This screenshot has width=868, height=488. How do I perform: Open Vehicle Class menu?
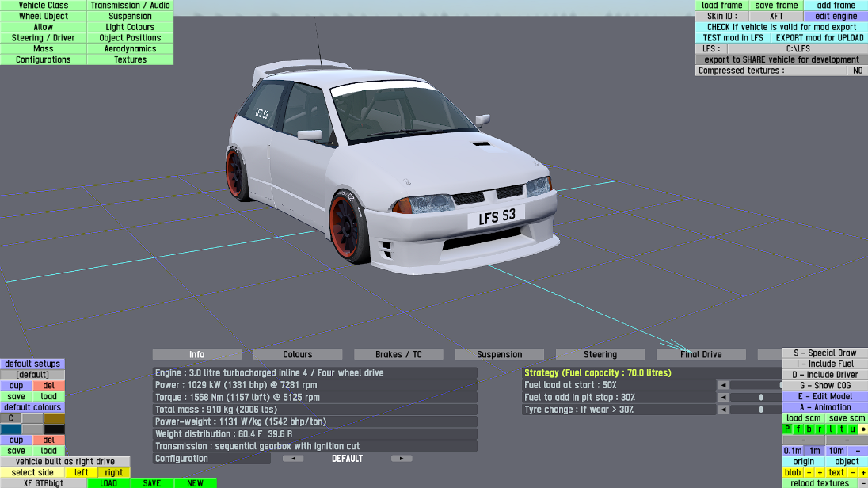click(x=44, y=5)
